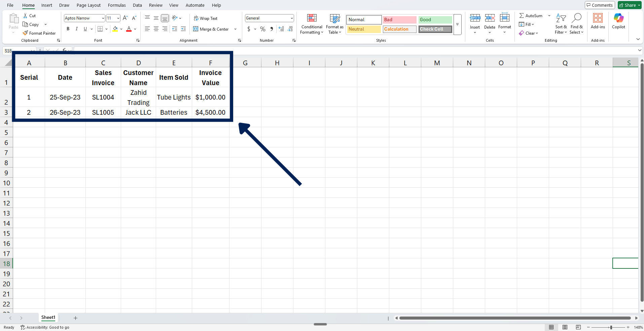
Task: Click the Format cells icon
Action: pyautogui.click(x=505, y=18)
